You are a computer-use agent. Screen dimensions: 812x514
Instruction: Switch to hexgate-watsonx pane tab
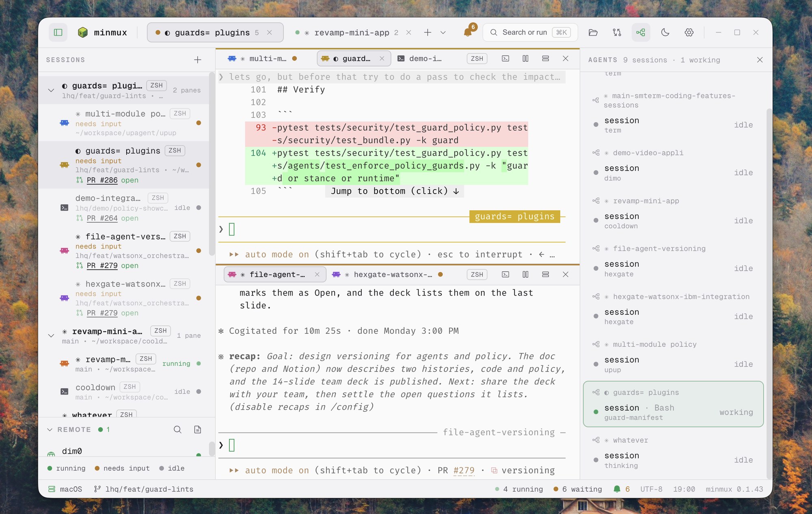pos(388,274)
